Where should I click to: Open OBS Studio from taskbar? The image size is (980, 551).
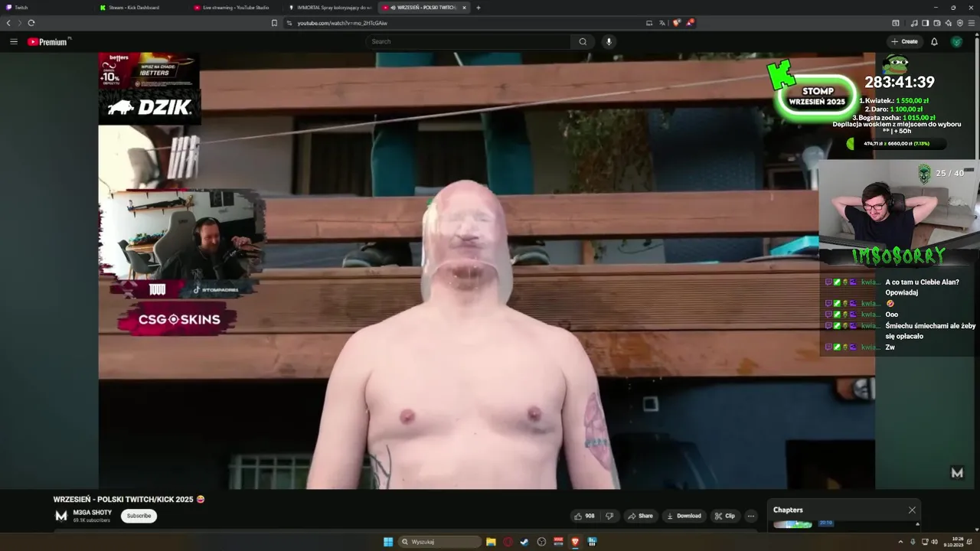point(541,542)
